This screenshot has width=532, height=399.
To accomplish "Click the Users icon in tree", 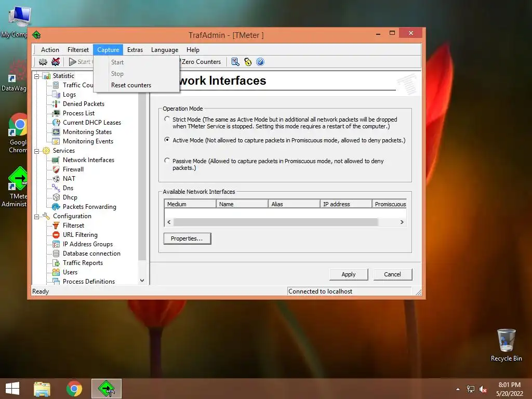I will (56, 272).
